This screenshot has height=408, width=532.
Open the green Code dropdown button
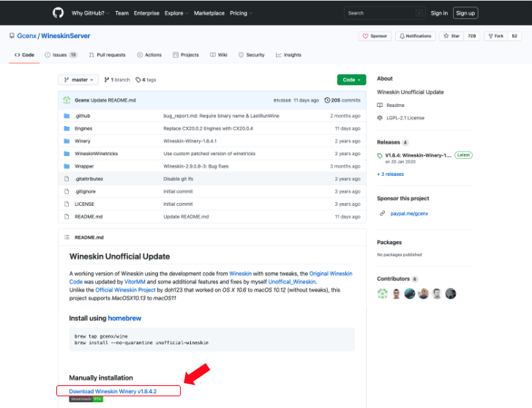[351, 80]
